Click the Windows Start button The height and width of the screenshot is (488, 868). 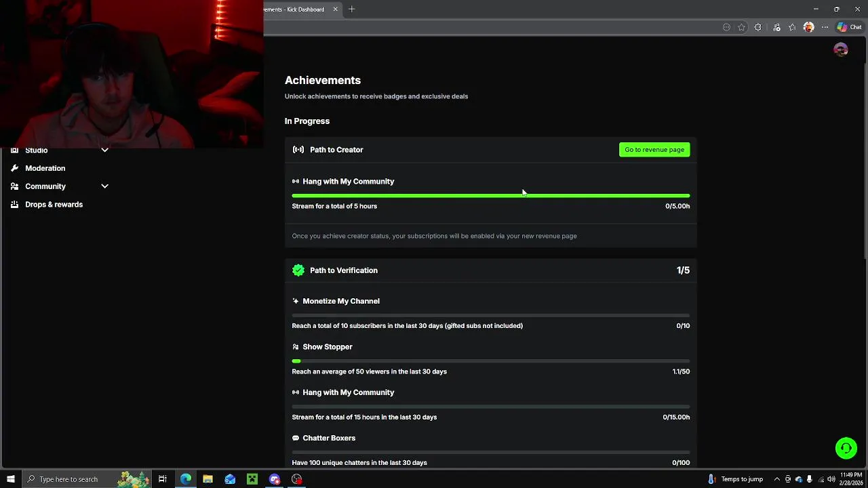pos(11,479)
